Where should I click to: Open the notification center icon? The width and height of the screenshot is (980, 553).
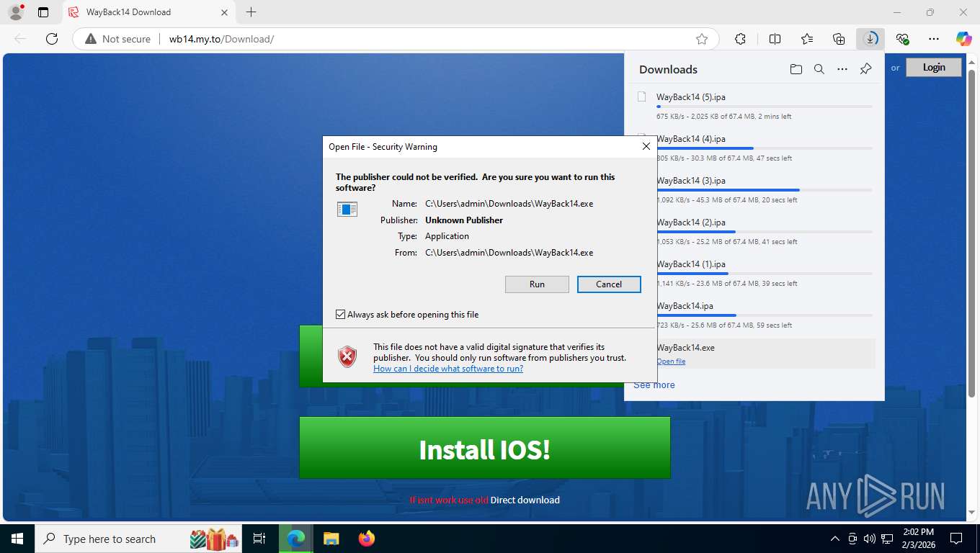(x=956, y=539)
